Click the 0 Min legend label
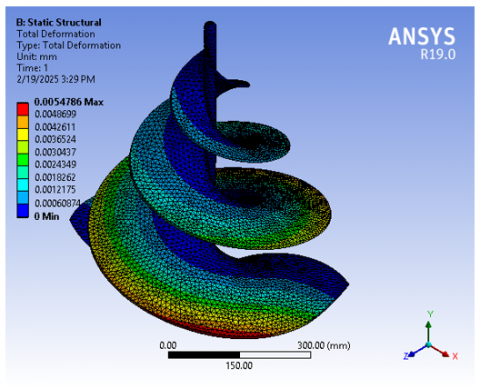Viewport: 480px width, 389px height. 47,216
